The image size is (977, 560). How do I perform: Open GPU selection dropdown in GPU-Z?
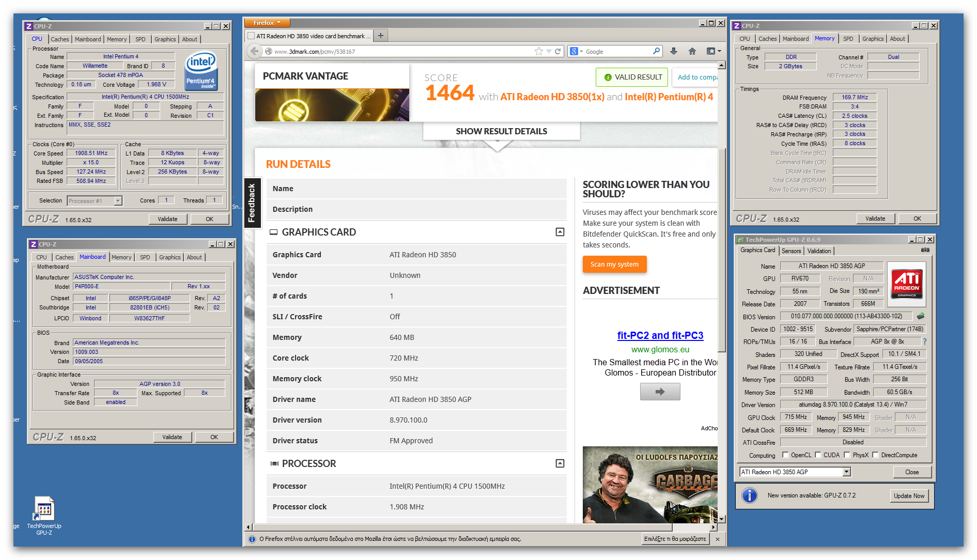pos(846,472)
